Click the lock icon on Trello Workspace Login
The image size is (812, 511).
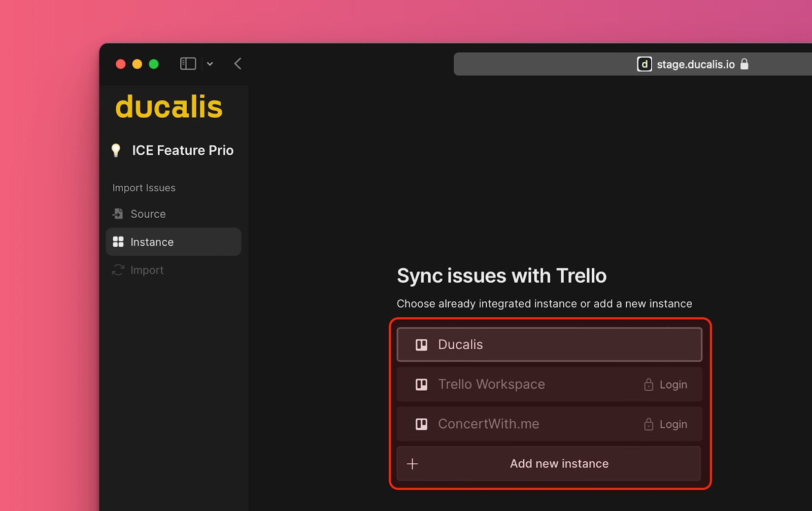pos(649,384)
